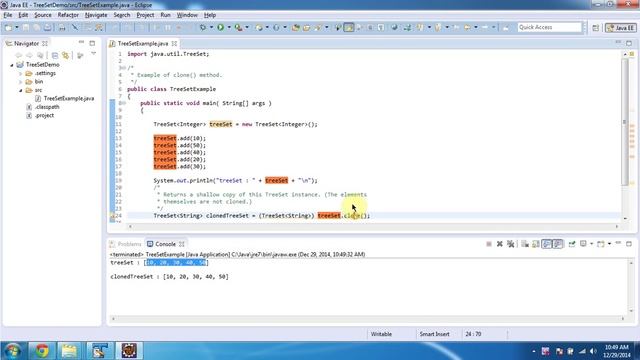Click the console horizontal scrollbar
The width and height of the screenshot is (640, 360).
[367, 319]
